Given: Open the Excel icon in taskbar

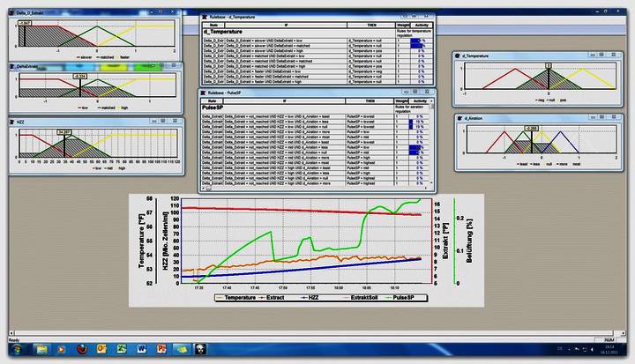Looking at the screenshot, I should pyautogui.click(x=122, y=351).
